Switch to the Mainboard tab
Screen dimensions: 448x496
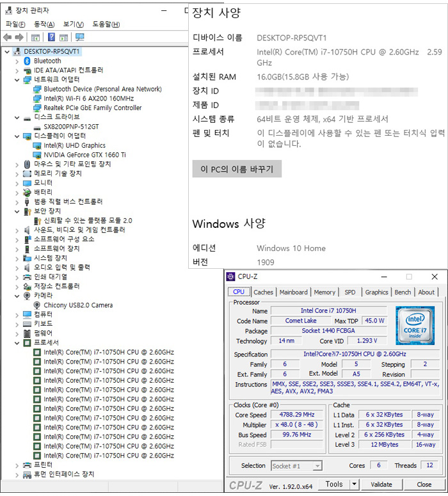click(293, 292)
